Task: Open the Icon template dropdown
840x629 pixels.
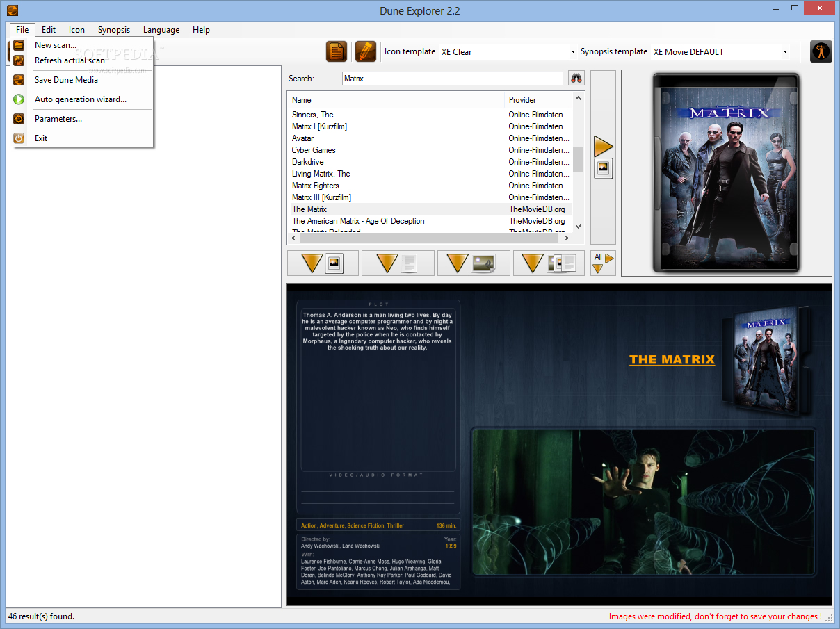Action: pos(573,52)
